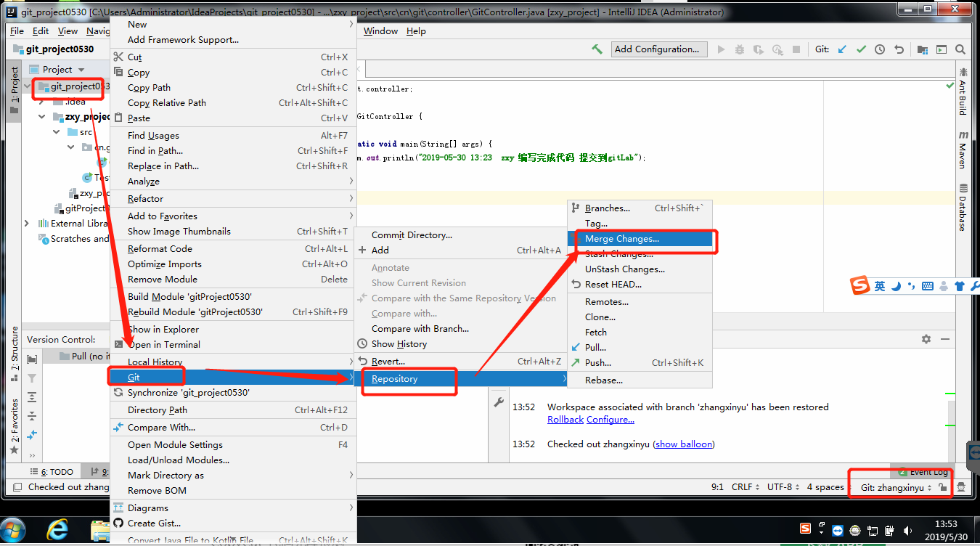This screenshot has width=980, height=546.
Task: Click the Sogou input method S icon
Action: (x=860, y=285)
